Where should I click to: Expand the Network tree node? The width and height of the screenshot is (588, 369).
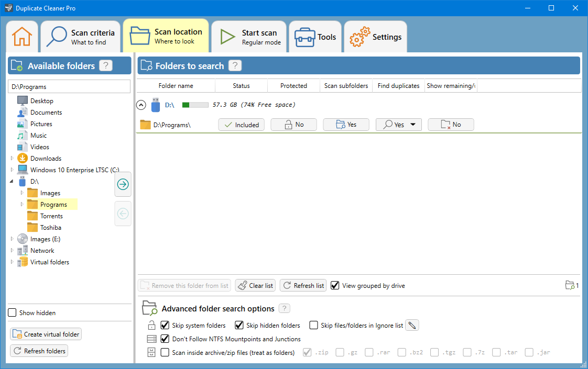point(12,250)
